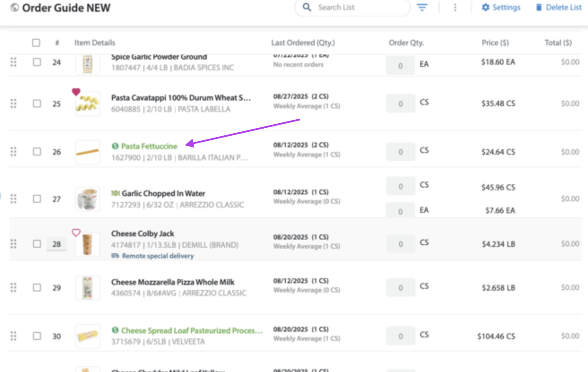588x372 pixels.
Task: Click the drag handle for row 26
Action: pyautogui.click(x=13, y=151)
